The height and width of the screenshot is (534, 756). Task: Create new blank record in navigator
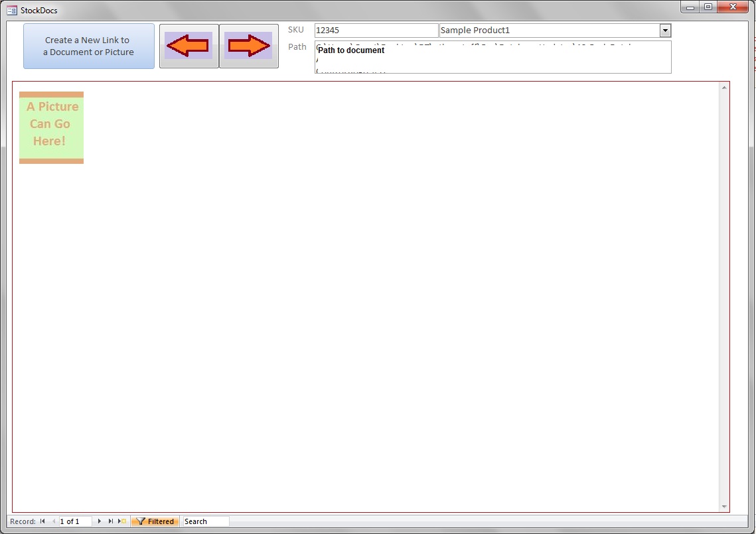[x=123, y=521]
